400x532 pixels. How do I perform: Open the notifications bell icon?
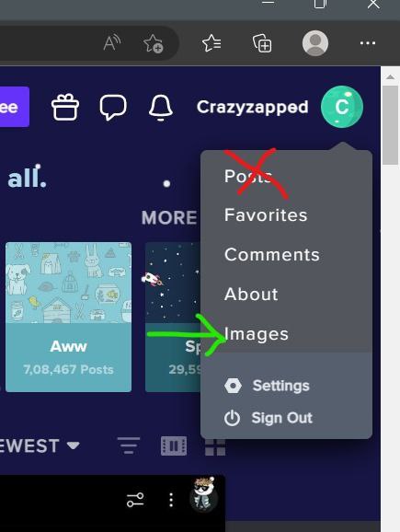click(160, 108)
